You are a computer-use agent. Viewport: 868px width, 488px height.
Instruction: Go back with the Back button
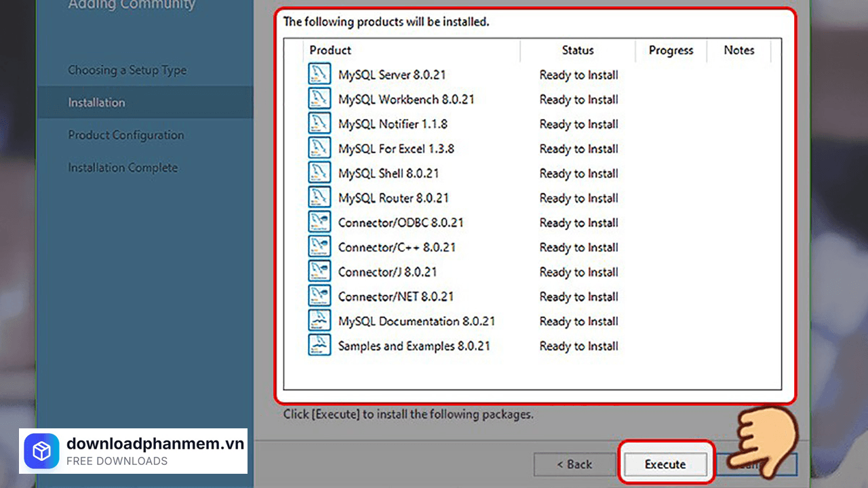(574, 464)
